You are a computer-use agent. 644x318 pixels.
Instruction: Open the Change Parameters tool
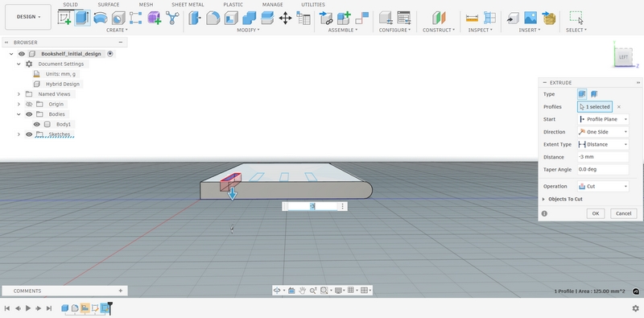pos(303,18)
